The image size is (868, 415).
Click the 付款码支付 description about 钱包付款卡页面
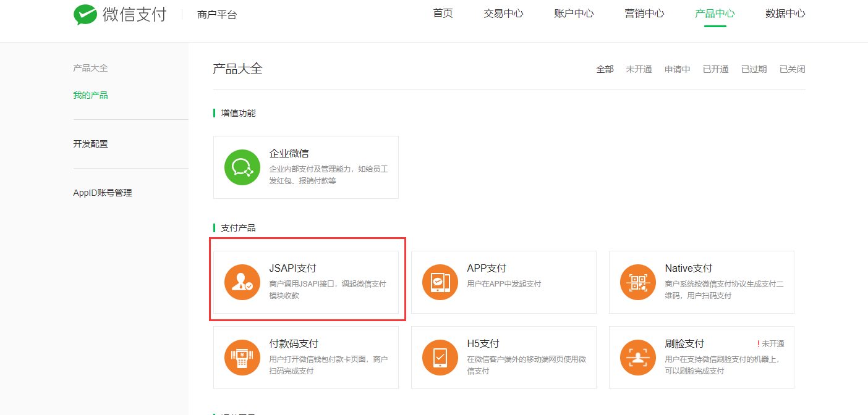point(328,365)
